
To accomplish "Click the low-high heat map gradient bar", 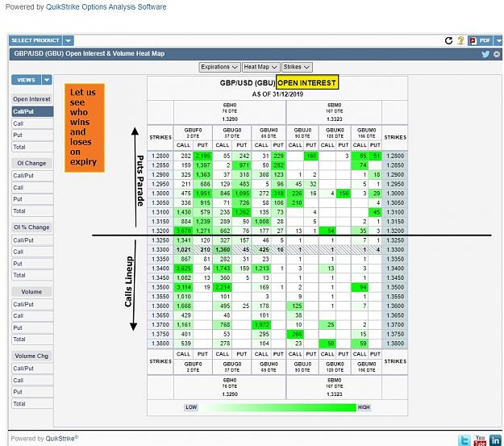I will [x=277, y=407].
